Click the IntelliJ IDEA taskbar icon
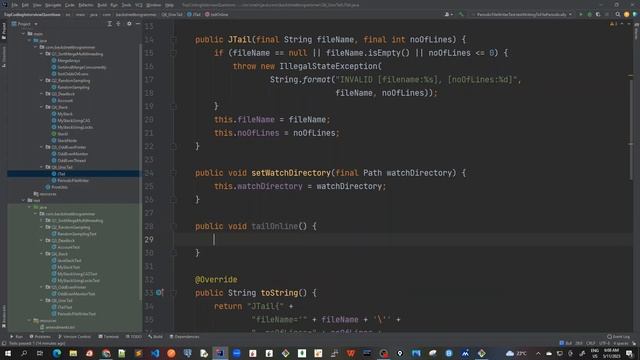This screenshot has height=360, width=640. click(220, 353)
